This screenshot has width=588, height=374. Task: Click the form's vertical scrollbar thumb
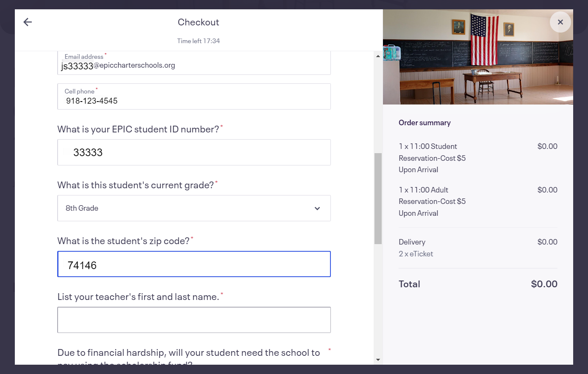point(378,198)
